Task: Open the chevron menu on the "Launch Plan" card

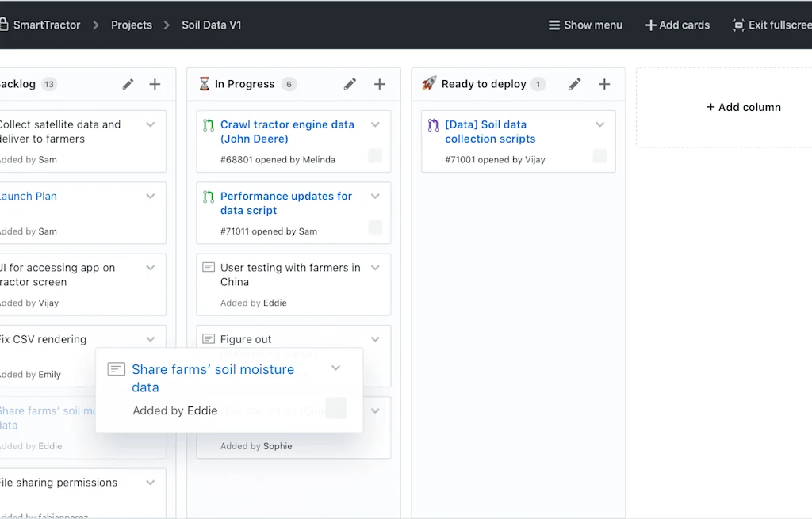Action: pyautogui.click(x=151, y=196)
